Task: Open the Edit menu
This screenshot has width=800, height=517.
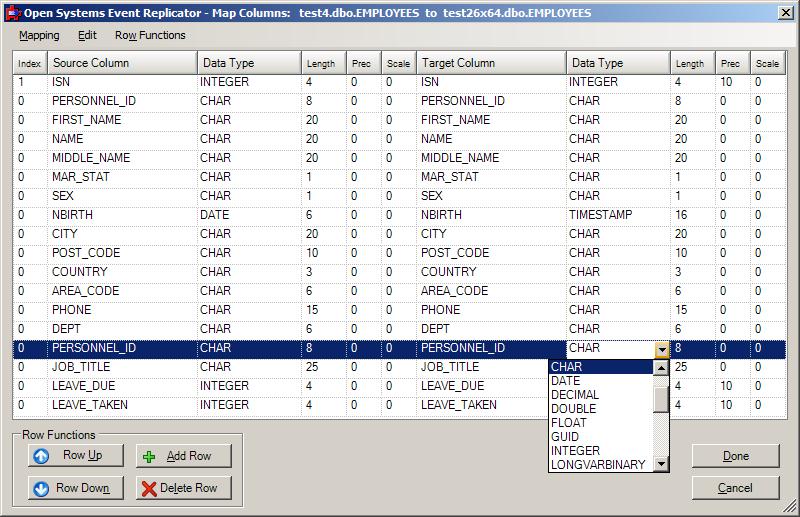Action: coord(87,35)
